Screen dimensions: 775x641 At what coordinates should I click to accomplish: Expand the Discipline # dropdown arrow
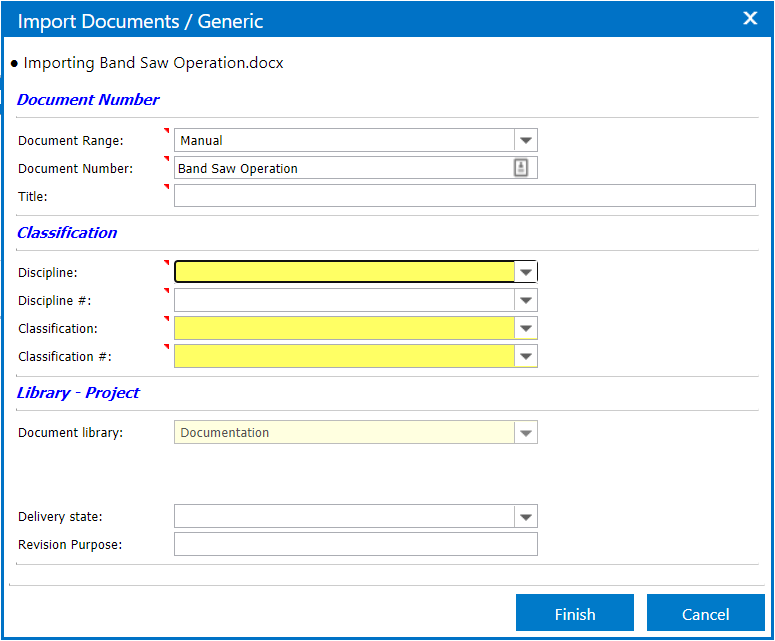pos(526,300)
